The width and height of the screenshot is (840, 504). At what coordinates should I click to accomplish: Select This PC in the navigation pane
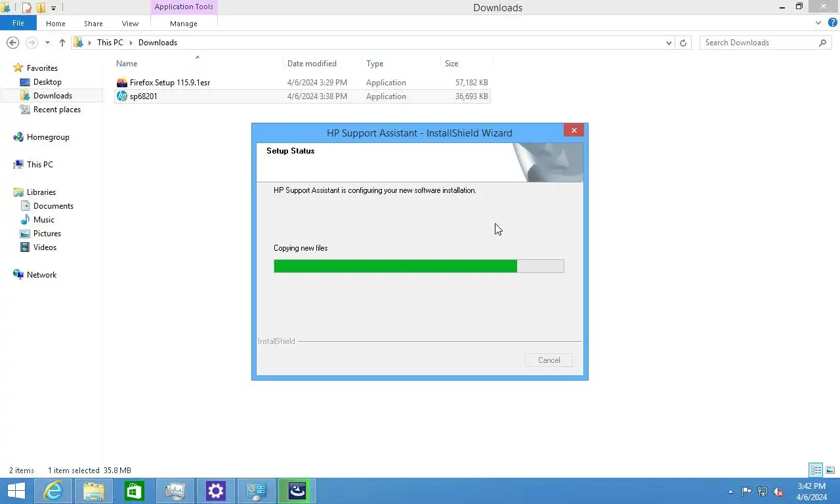[x=40, y=165]
